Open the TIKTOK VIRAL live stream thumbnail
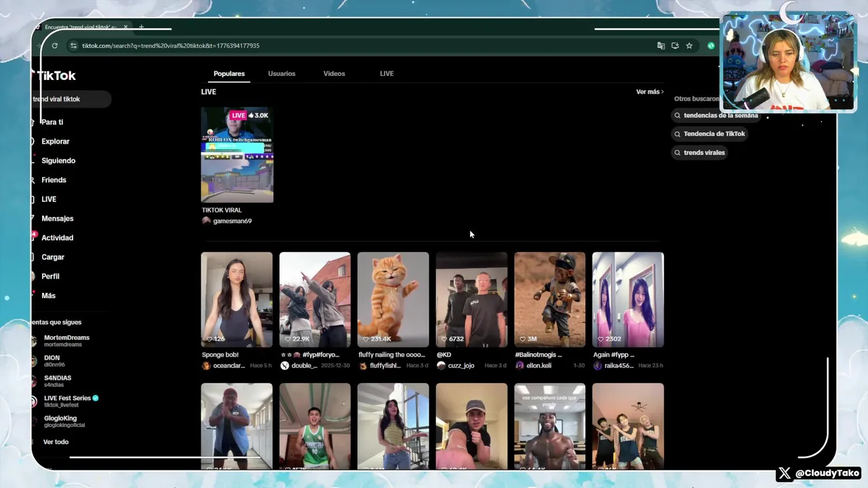Image resolution: width=868 pixels, height=488 pixels. point(237,155)
